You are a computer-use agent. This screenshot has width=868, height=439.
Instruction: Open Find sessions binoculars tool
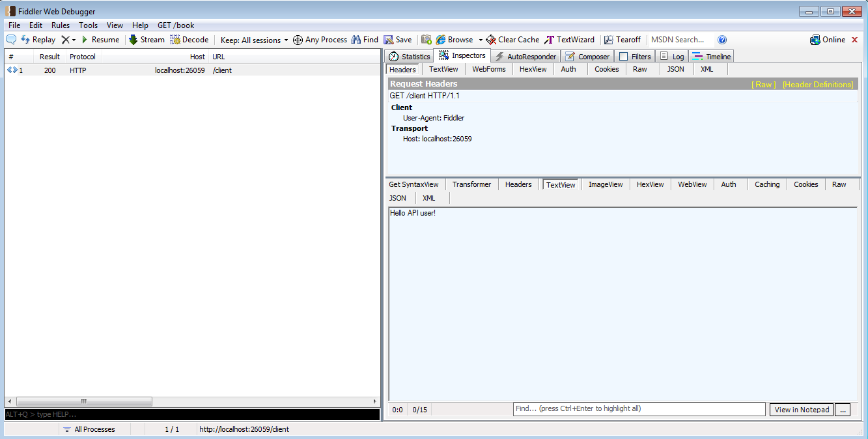365,40
